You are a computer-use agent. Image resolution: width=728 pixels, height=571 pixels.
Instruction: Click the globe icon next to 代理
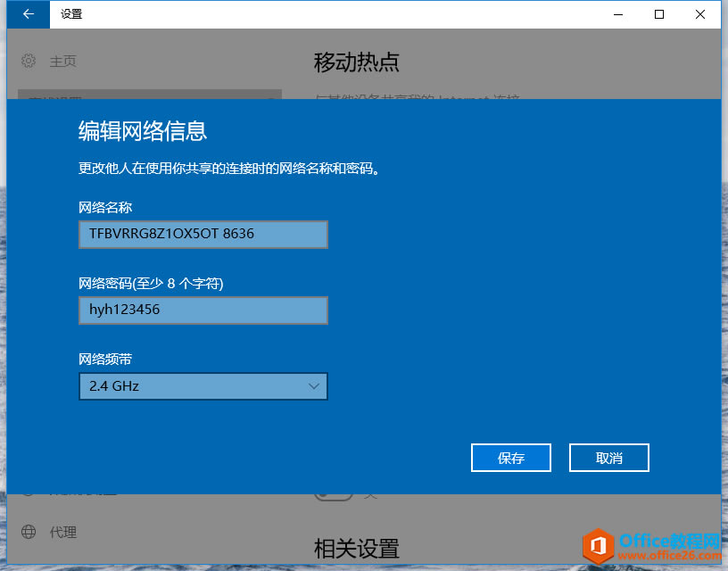click(x=29, y=532)
